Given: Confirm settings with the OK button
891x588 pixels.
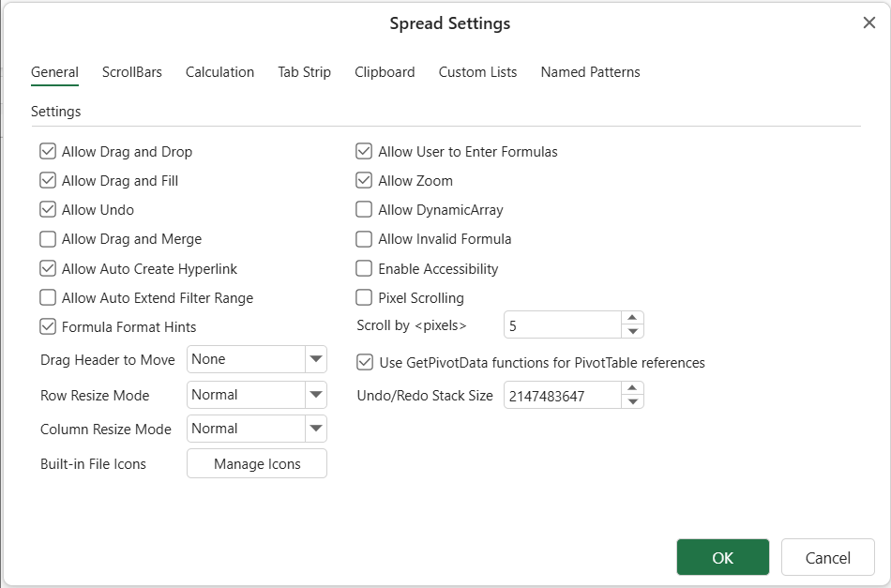Looking at the screenshot, I should (x=722, y=558).
